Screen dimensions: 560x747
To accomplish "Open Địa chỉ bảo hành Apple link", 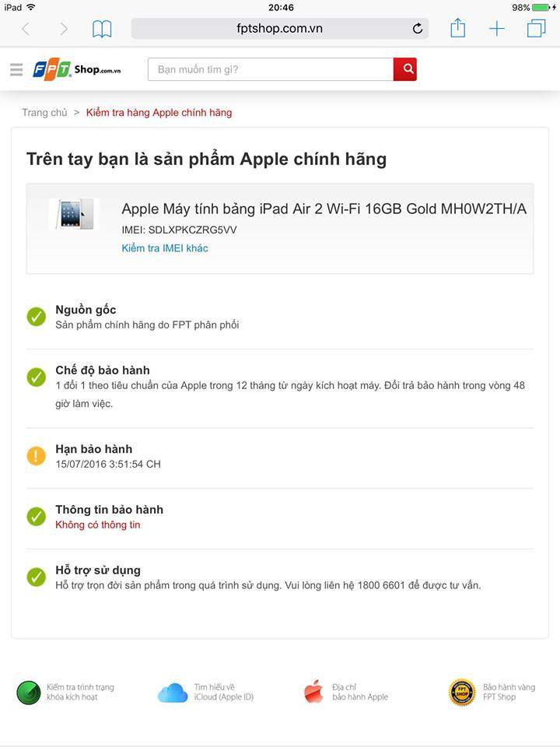I will pos(345,693).
